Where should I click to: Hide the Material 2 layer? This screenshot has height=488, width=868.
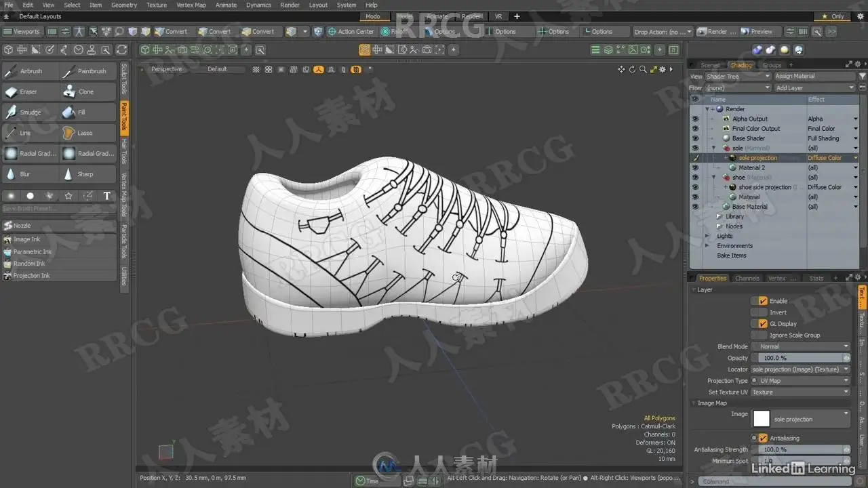pos(694,167)
